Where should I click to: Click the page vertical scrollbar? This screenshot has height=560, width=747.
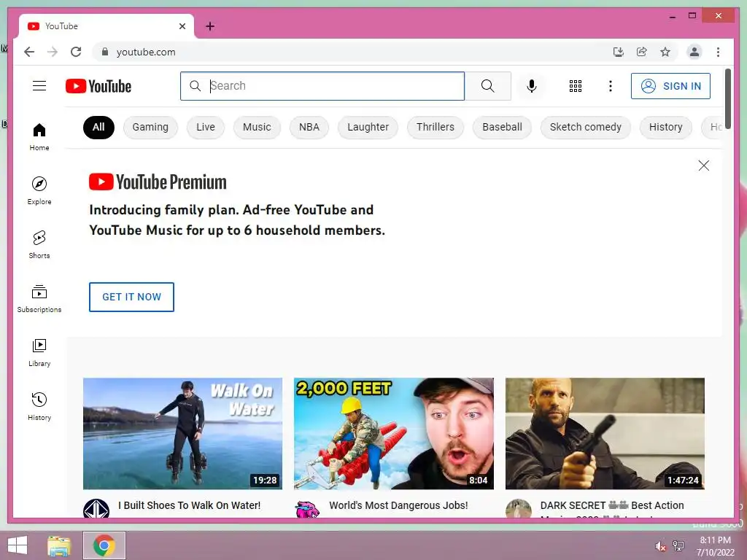coord(727,98)
